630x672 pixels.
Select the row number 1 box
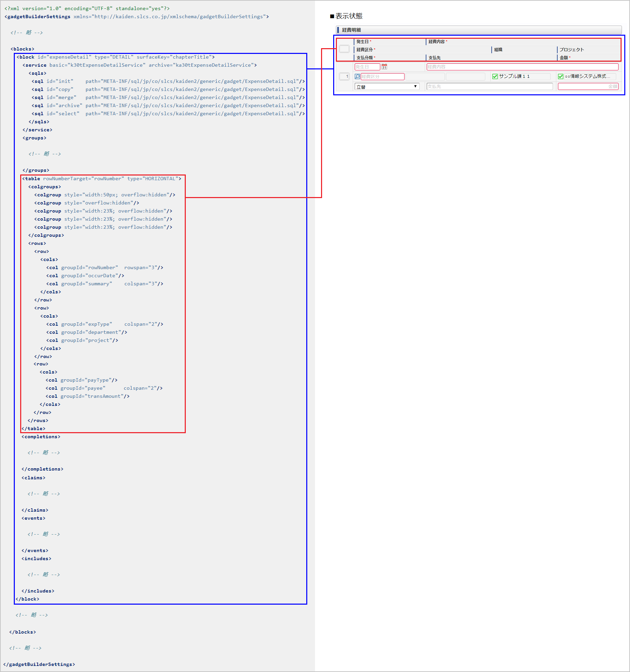point(344,76)
